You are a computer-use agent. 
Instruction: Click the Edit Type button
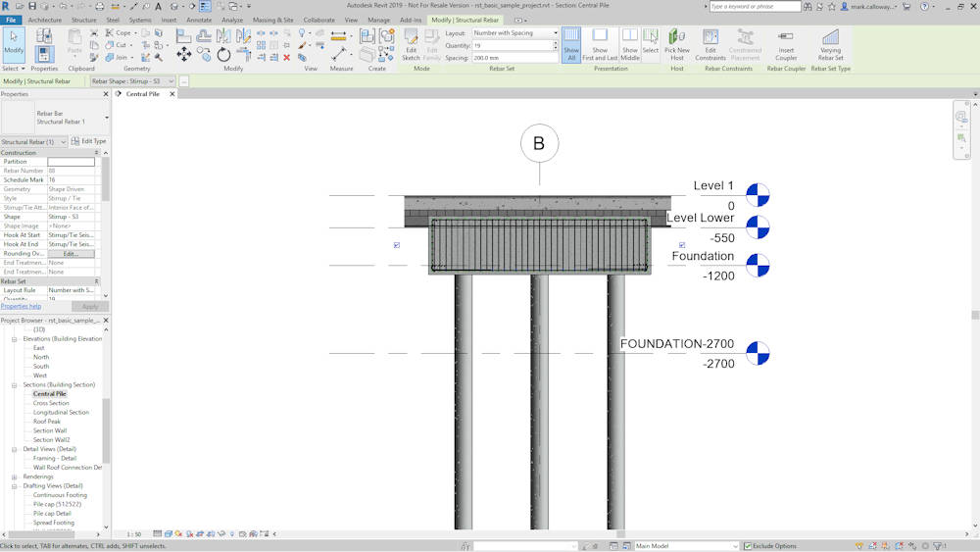[89, 141]
